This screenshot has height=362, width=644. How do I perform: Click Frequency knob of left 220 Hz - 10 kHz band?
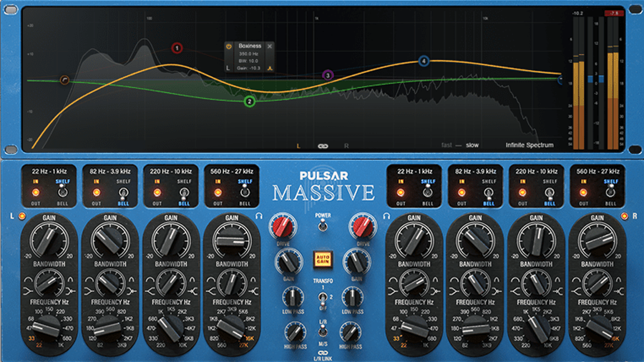(x=171, y=328)
